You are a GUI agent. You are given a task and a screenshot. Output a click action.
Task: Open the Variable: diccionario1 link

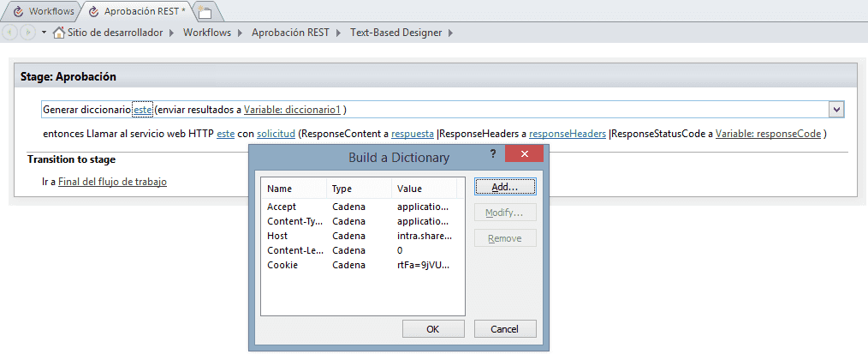[x=293, y=110]
